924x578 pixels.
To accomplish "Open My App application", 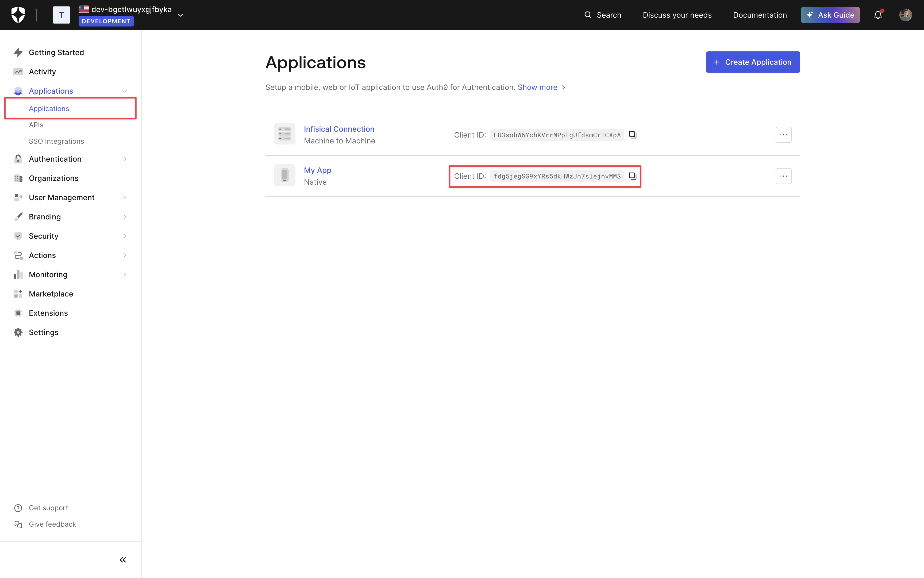I will [318, 170].
